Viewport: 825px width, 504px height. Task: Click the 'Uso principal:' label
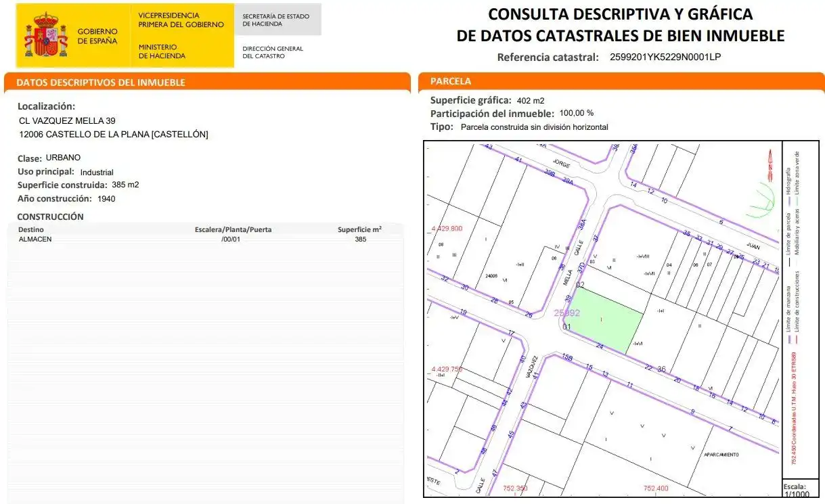coord(46,172)
